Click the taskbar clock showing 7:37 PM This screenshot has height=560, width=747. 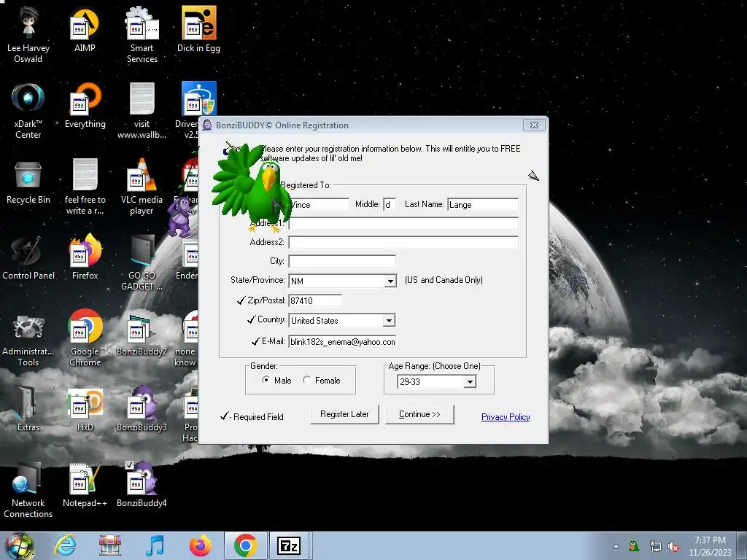[710, 546]
